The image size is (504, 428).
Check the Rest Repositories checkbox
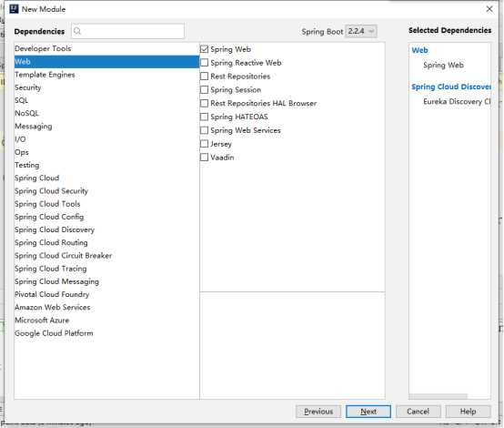204,76
